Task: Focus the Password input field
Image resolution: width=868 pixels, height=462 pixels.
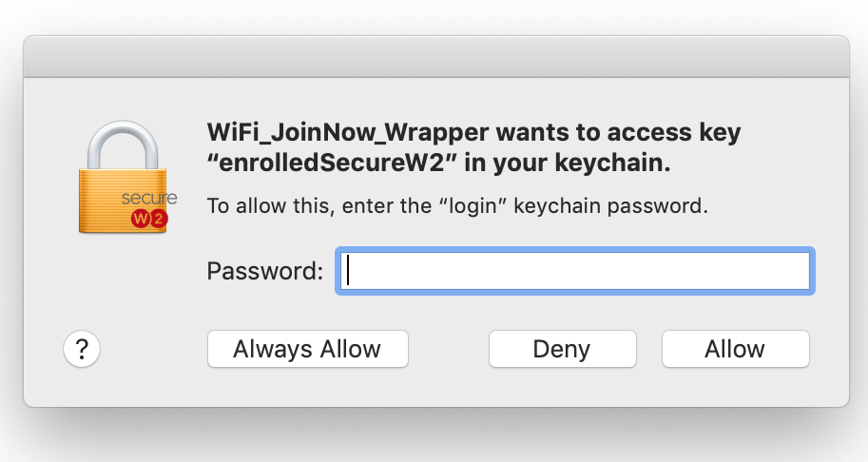Action: [x=574, y=271]
